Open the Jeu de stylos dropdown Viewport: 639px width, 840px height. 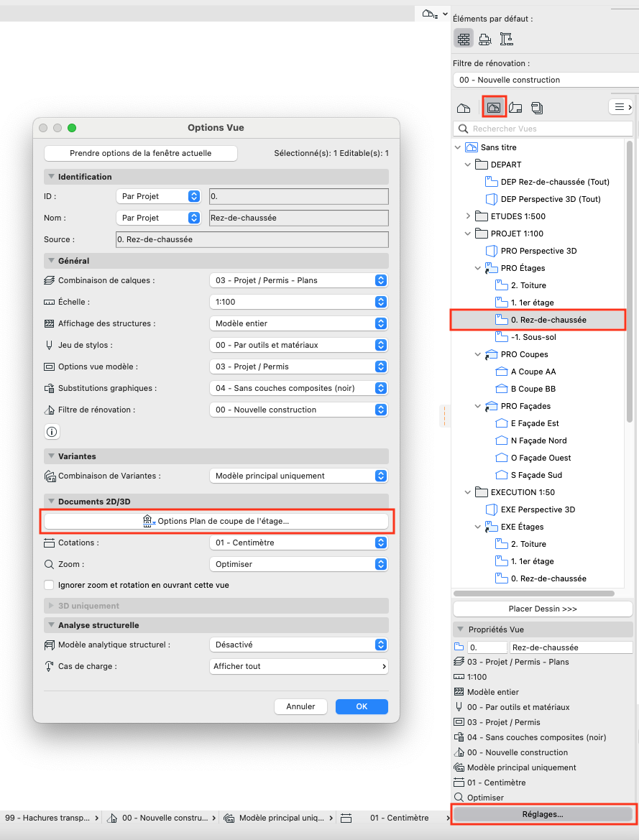(298, 345)
